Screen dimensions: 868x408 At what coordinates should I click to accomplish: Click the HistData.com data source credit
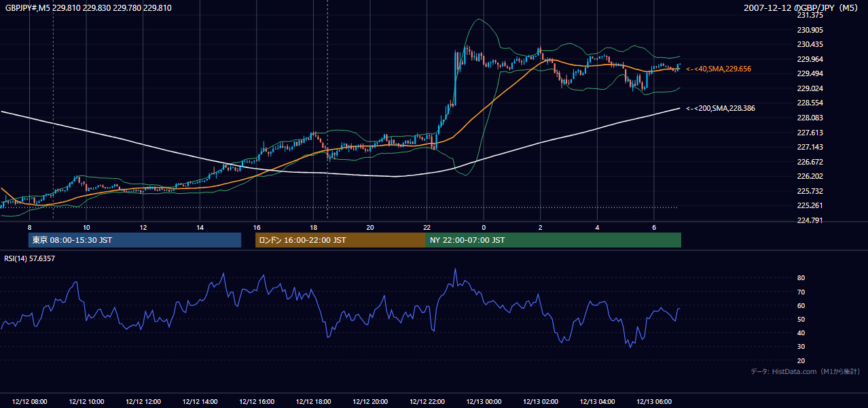tap(806, 371)
